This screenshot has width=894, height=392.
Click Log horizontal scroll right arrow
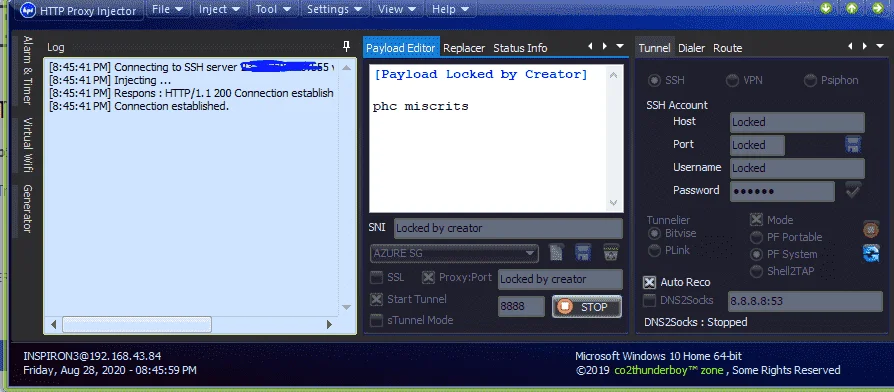point(329,325)
